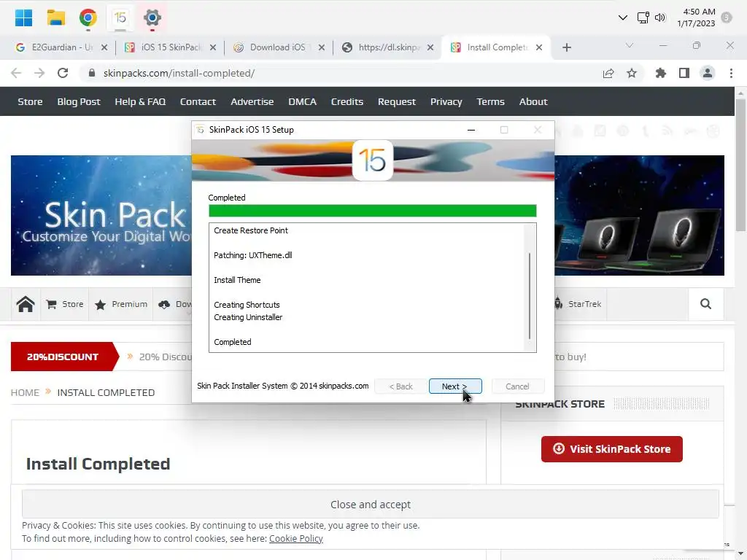Viewport: 747px width, 560px height.
Task: Open the About menu item
Action: [x=533, y=102]
